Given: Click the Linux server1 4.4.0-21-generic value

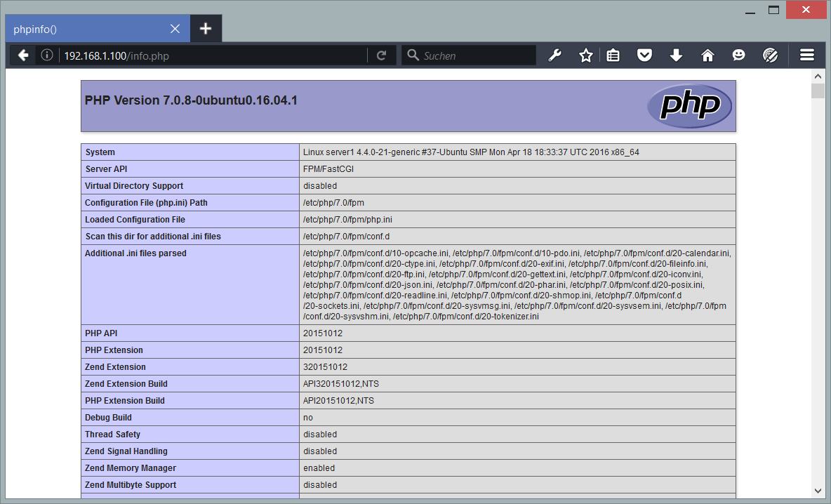Looking at the screenshot, I should coord(471,152).
